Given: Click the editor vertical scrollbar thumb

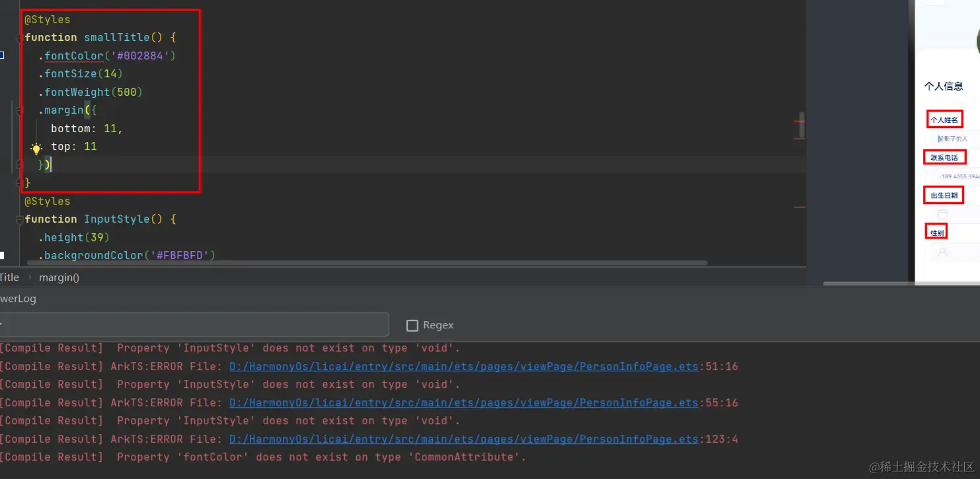Looking at the screenshot, I should pos(802,126).
